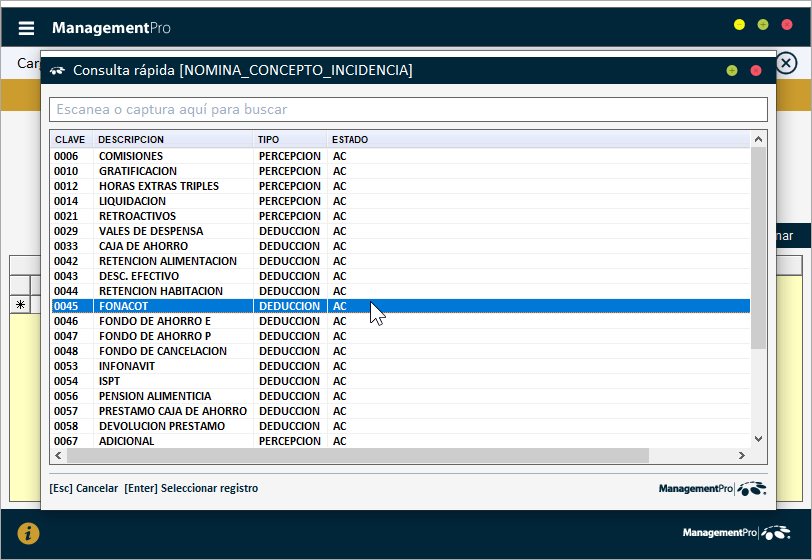Select the COMISIONES row
The height and width of the screenshot is (560, 812).
(400, 156)
